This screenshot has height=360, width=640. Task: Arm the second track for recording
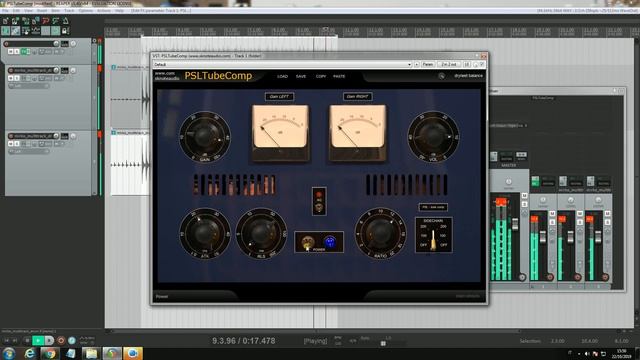pos(11,71)
